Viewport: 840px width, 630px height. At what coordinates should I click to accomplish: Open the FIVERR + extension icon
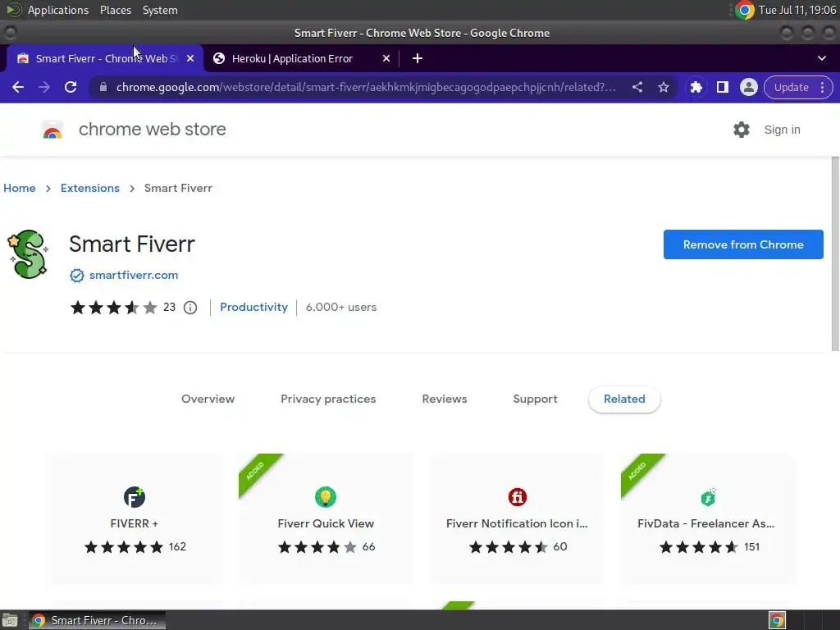135,497
